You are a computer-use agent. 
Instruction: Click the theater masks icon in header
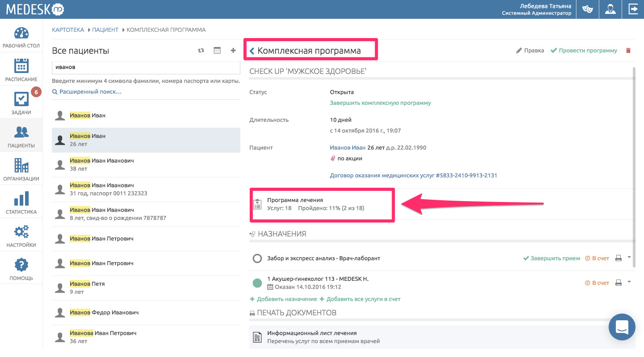(x=588, y=9)
